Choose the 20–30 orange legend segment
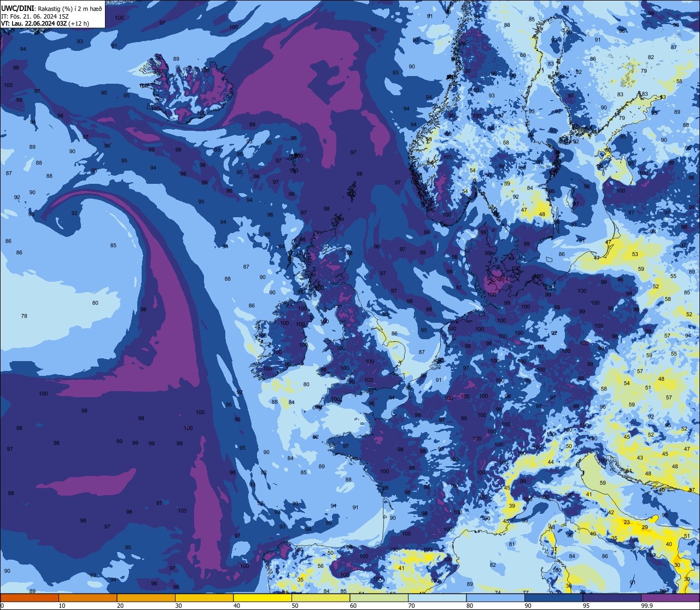The height and width of the screenshot is (610, 700). [x=146, y=597]
